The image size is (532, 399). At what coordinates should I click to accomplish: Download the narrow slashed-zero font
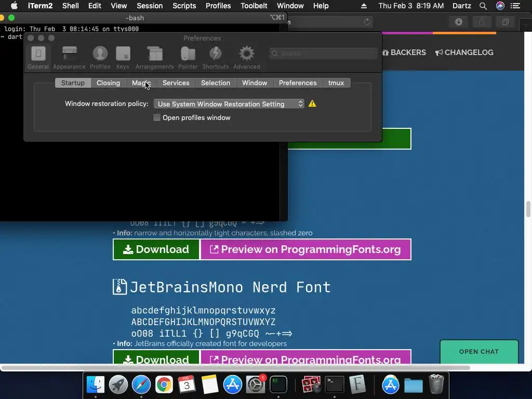click(156, 249)
